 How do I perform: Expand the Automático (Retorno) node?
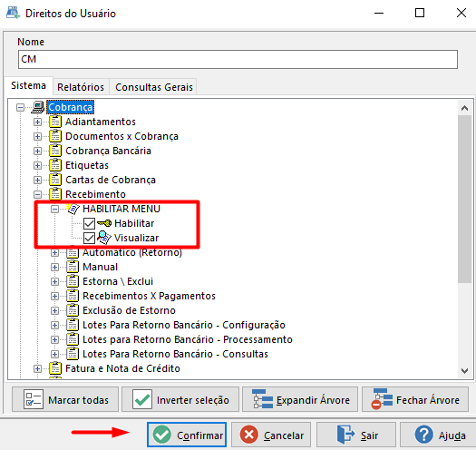click(55, 252)
